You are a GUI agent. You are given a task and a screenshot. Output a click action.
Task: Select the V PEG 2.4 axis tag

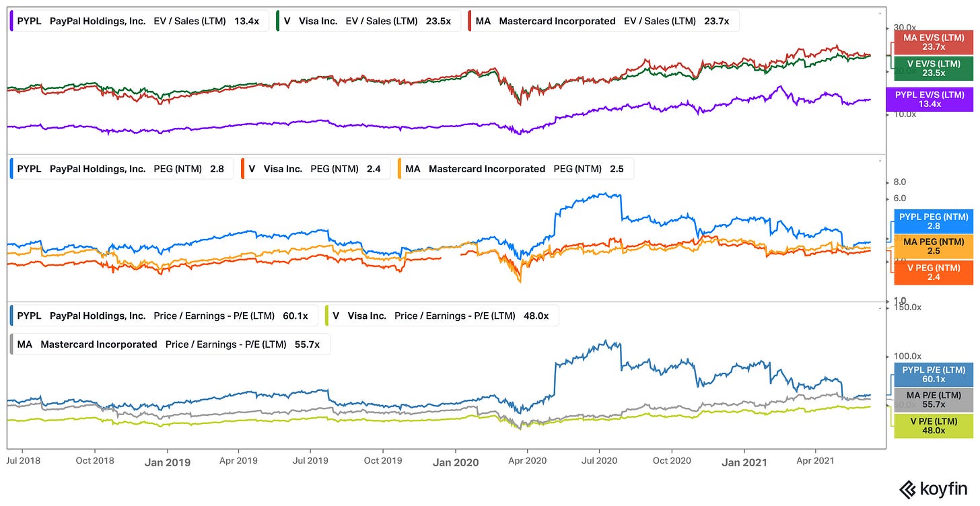point(932,272)
